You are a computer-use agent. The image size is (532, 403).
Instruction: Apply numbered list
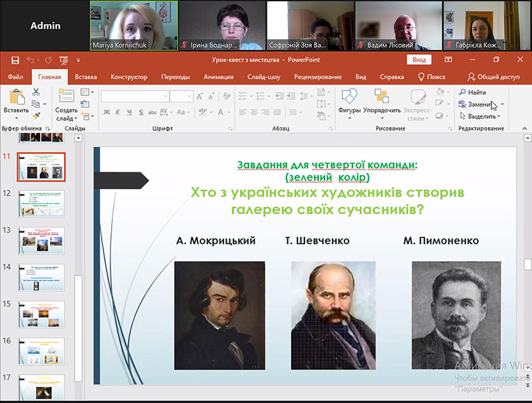[x=260, y=96]
